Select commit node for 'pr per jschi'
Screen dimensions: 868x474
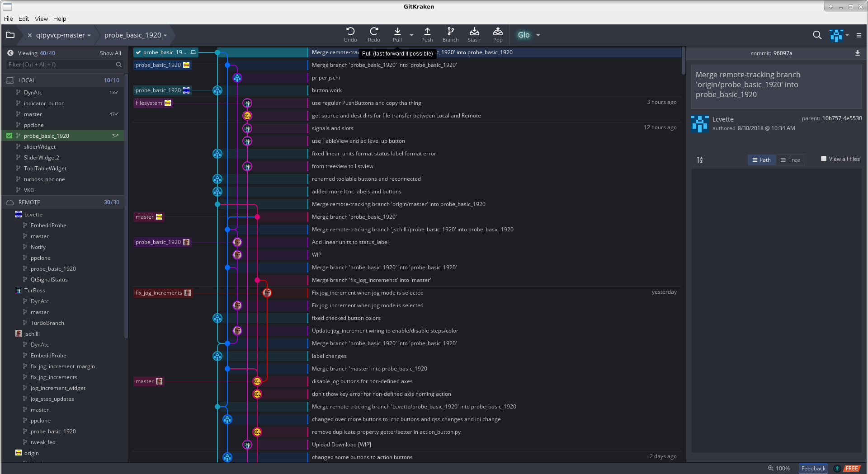tap(237, 78)
